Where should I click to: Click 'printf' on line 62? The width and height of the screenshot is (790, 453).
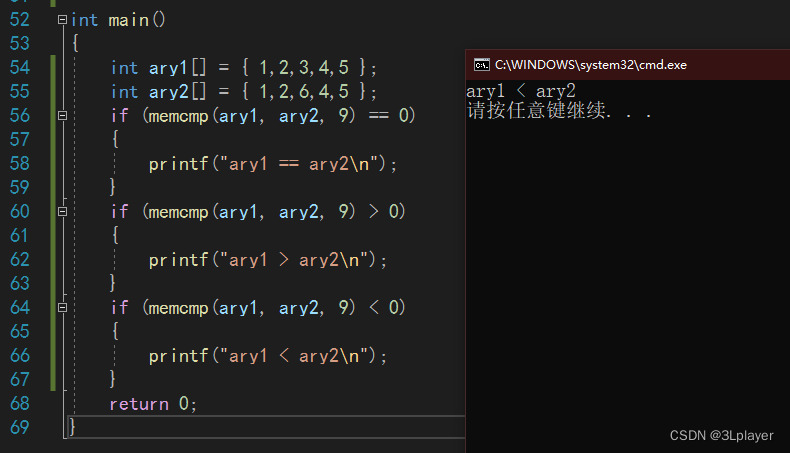pyautogui.click(x=178, y=260)
